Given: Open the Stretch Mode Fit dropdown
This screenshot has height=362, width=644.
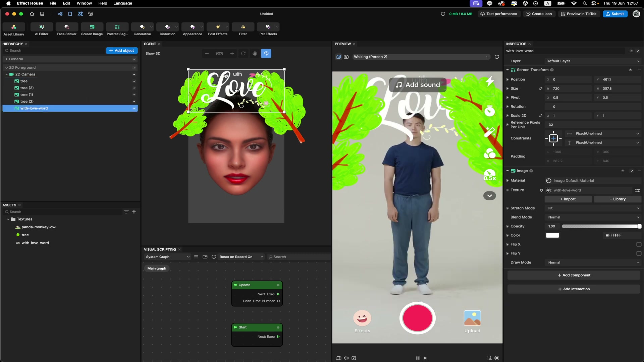Looking at the screenshot, I should coord(593,208).
